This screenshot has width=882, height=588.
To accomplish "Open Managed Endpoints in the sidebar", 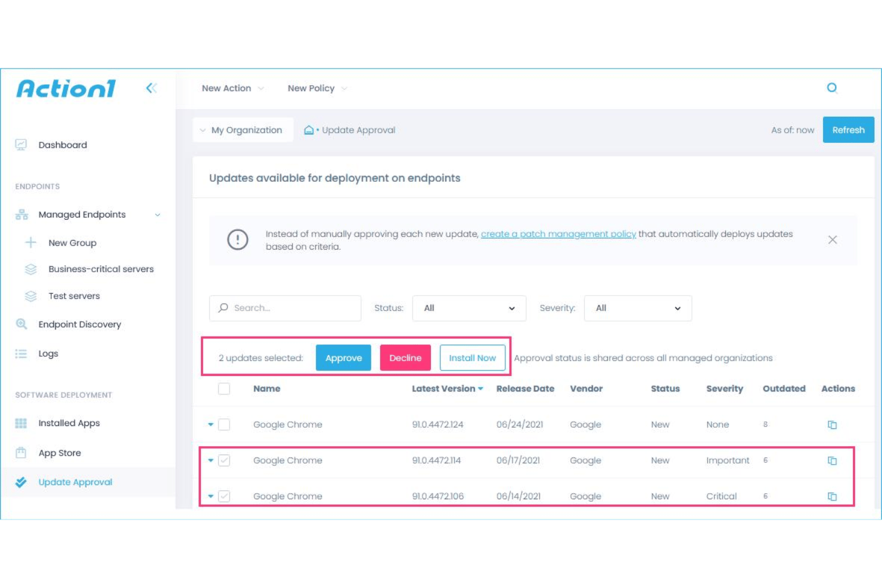I will 82,214.
